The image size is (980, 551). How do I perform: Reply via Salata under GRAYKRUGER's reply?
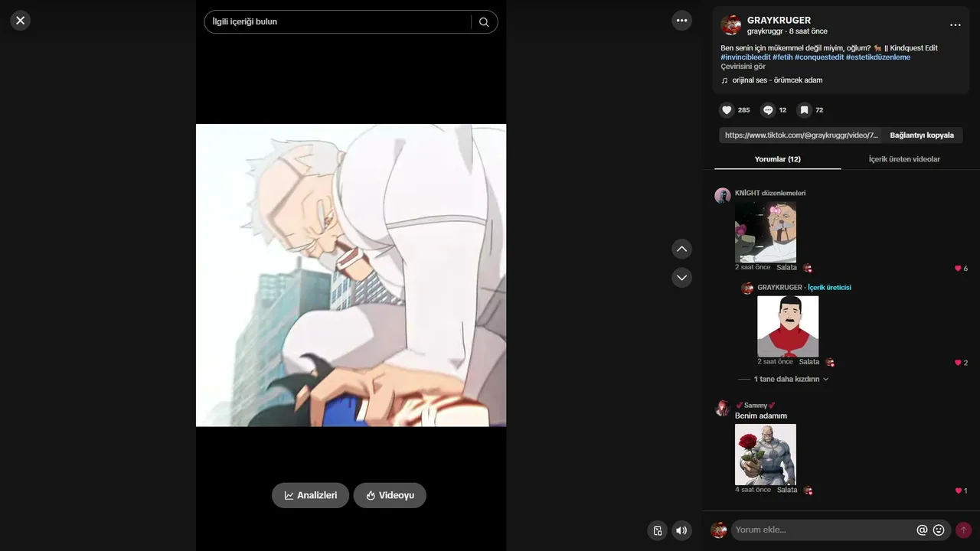pyautogui.click(x=808, y=362)
